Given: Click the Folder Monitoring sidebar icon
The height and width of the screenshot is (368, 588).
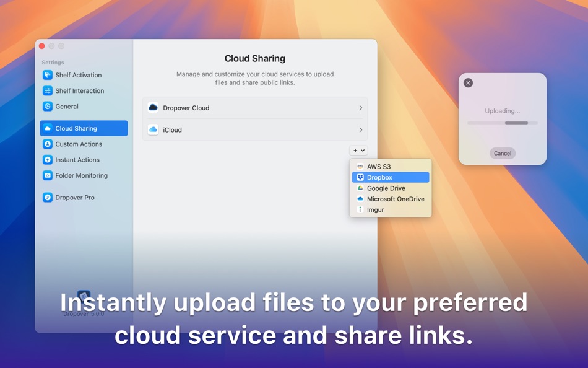Looking at the screenshot, I should [x=47, y=175].
